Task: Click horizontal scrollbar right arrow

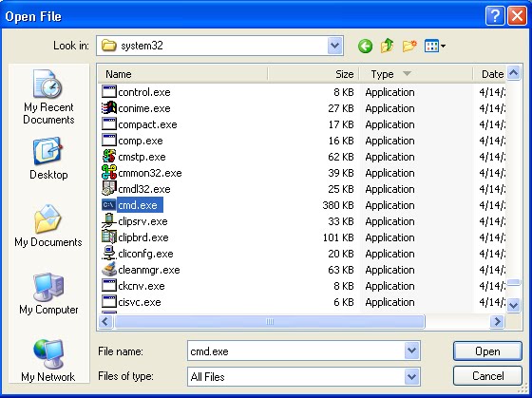Action: tap(498, 321)
